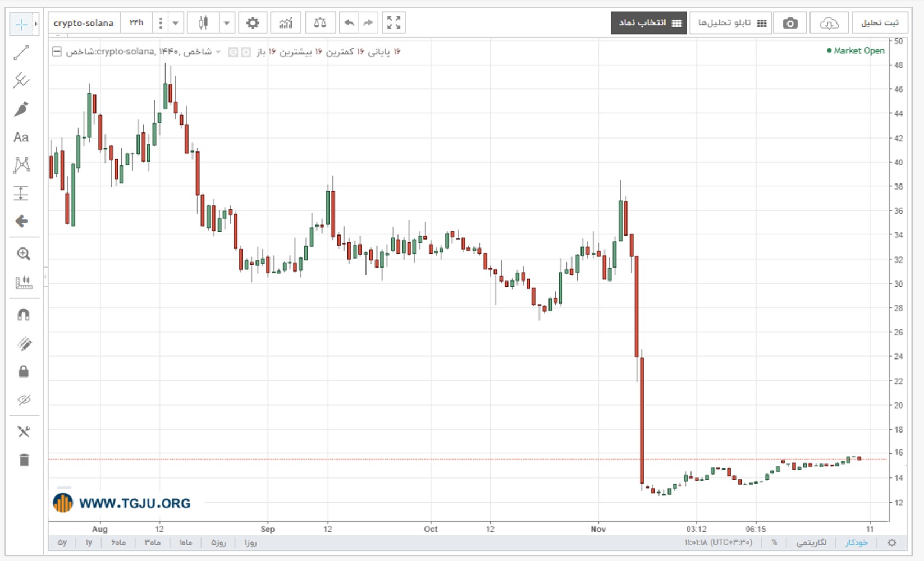Viewport: 924px width, 561px height.
Task: Undo the last chart action
Action: [349, 23]
